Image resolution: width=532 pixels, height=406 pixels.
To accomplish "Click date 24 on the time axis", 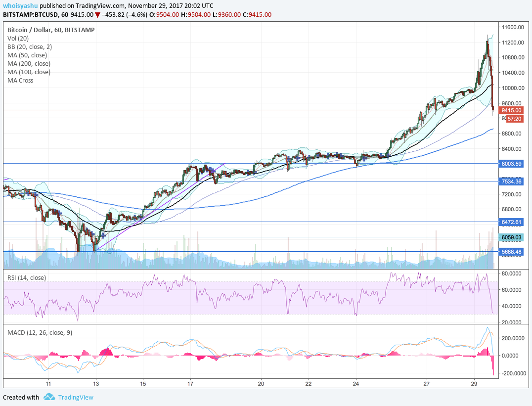I will (355, 384).
